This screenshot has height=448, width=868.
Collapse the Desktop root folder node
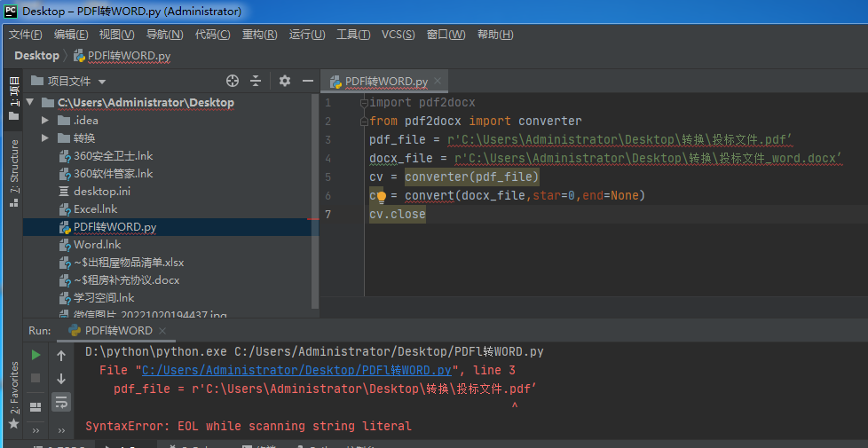pos(30,102)
